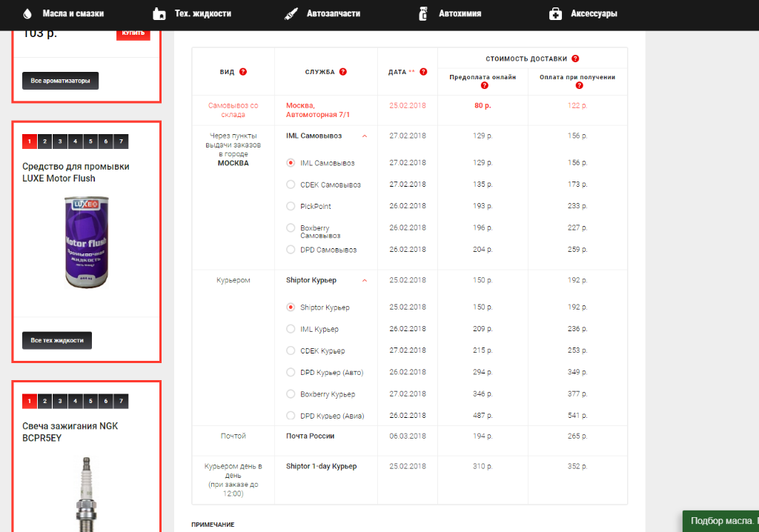The image size is (759, 532).
Task: Open the Подбор масла widget
Action: [720, 522]
